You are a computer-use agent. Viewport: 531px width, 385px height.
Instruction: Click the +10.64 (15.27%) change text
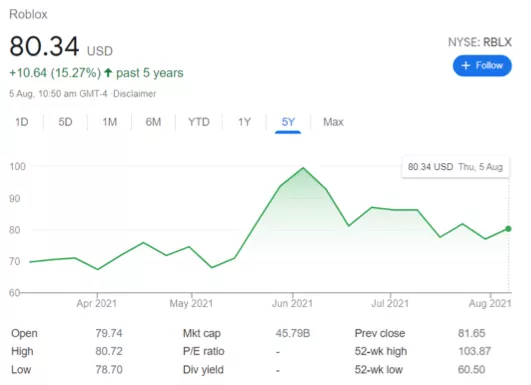[x=55, y=73]
